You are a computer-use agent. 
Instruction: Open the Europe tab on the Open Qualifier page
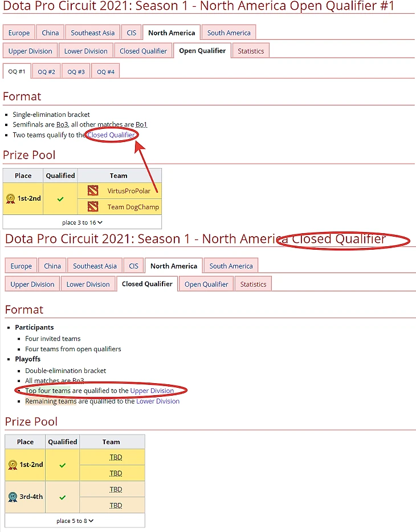19,33
